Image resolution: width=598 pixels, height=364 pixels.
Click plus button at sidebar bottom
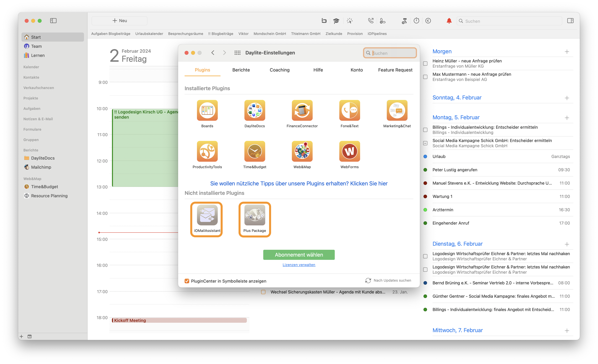pyautogui.click(x=21, y=336)
